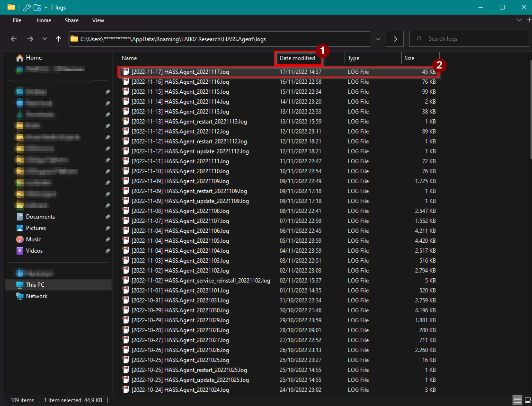This screenshot has height=406, width=532.
Task: Click the plus icon beside ribbon chevron
Action: (529, 20)
